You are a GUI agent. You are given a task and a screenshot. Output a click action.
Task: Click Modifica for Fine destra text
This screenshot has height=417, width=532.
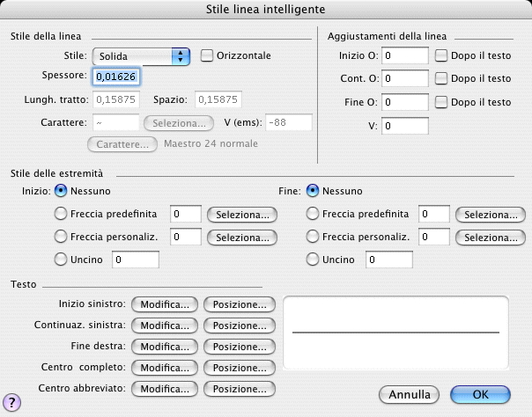click(164, 347)
